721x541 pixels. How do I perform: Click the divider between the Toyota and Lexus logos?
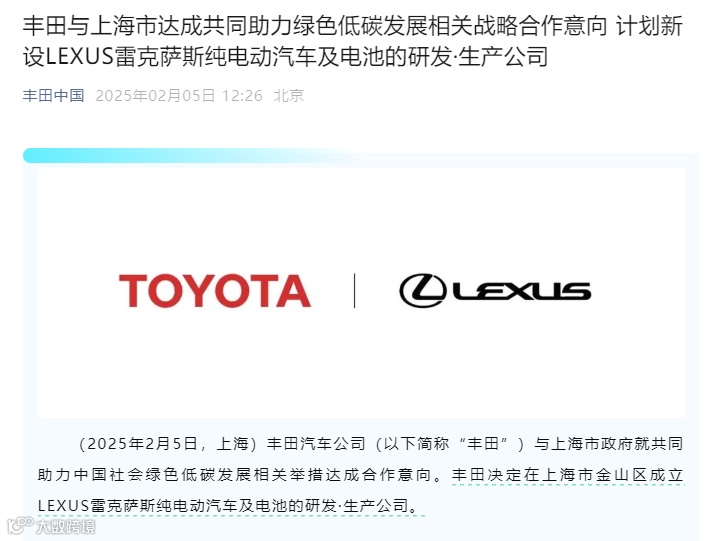click(354, 290)
